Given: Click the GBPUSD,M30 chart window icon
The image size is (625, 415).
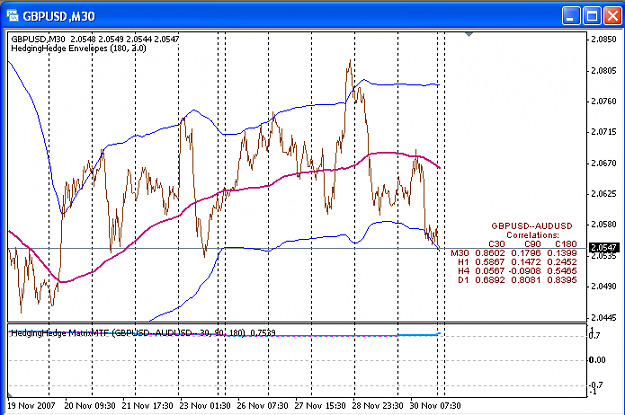Looking at the screenshot, I should (13, 16).
